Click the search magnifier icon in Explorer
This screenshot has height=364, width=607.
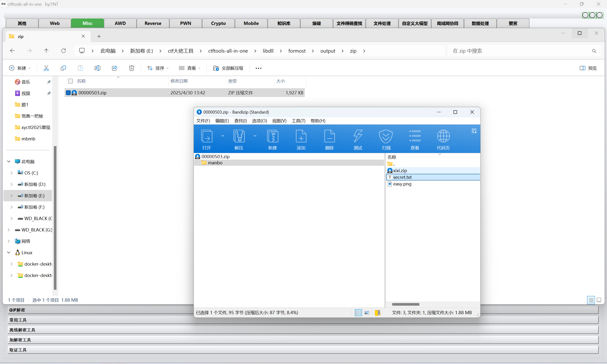[594, 51]
